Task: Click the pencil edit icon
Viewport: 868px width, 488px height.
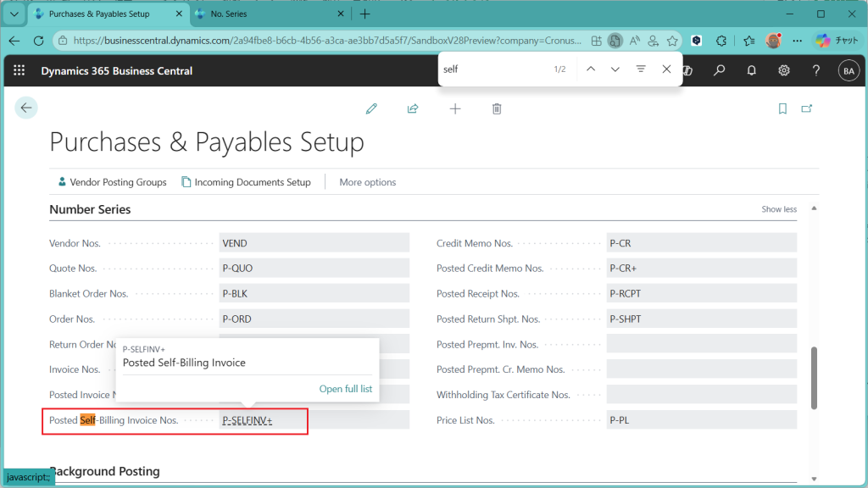Action: click(x=371, y=108)
